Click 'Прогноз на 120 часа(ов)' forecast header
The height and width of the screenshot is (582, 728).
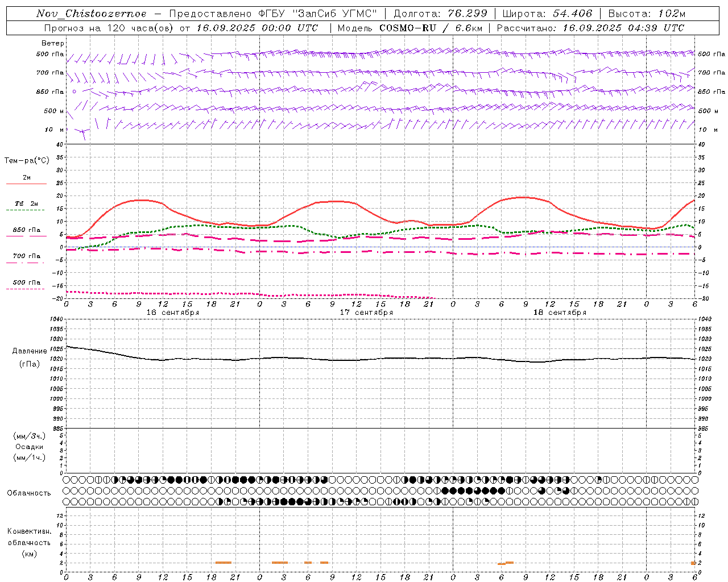pyautogui.click(x=110, y=28)
